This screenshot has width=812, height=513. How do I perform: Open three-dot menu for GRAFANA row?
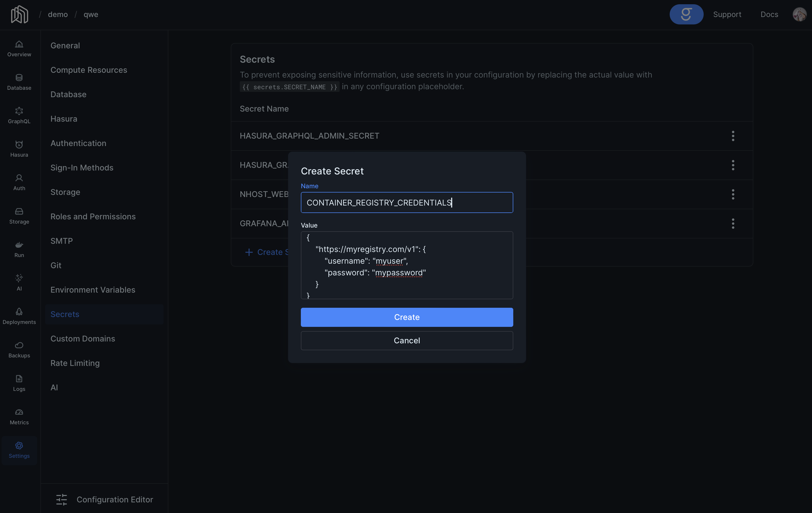pyautogui.click(x=733, y=224)
